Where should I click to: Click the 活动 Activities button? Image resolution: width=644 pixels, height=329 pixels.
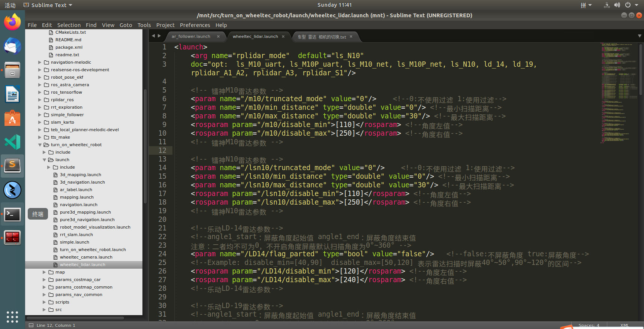coord(10,5)
